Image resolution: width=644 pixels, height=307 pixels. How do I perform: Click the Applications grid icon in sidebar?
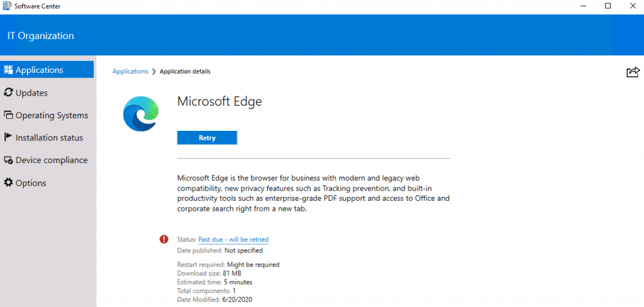pos(8,69)
